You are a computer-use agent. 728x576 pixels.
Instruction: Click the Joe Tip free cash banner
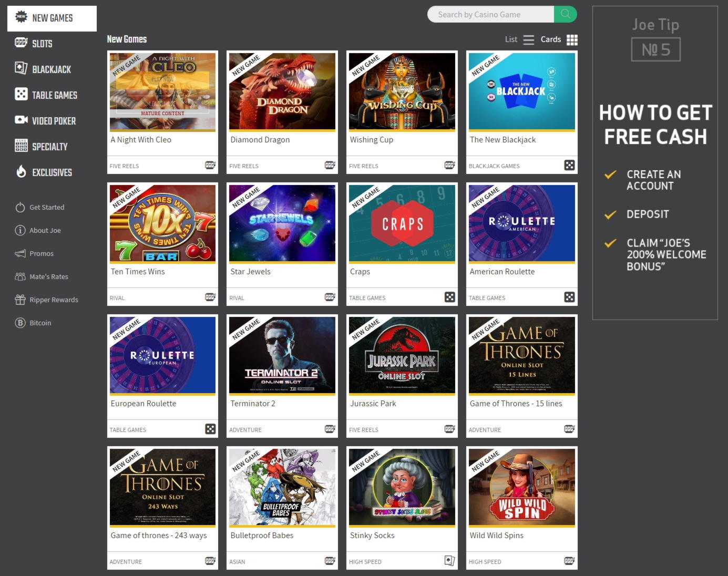pos(655,163)
